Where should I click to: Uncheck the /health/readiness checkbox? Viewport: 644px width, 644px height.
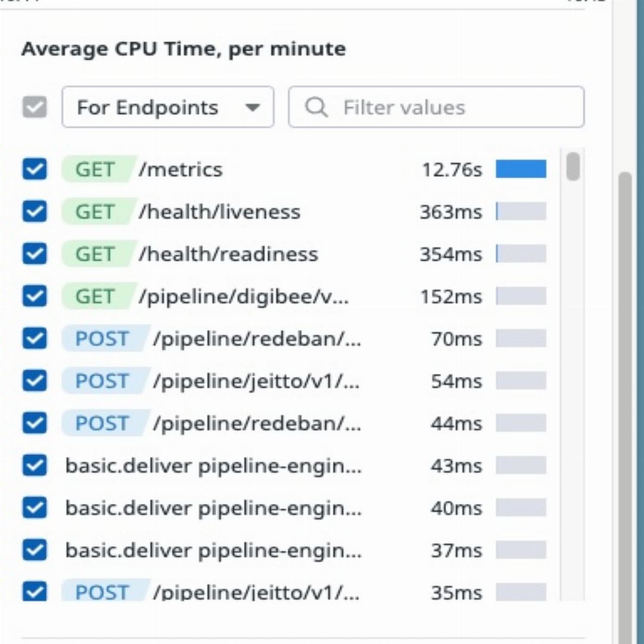35,254
